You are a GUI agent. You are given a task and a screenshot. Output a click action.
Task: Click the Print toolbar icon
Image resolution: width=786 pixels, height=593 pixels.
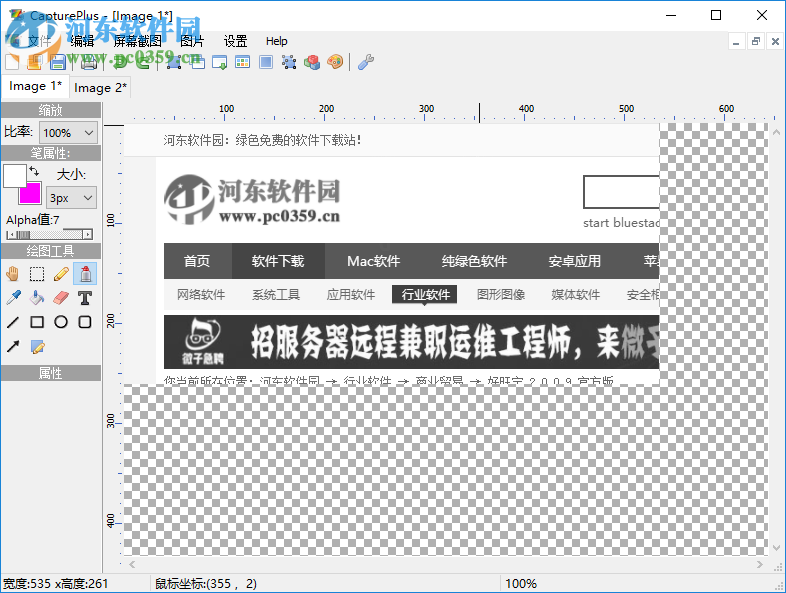point(89,62)
